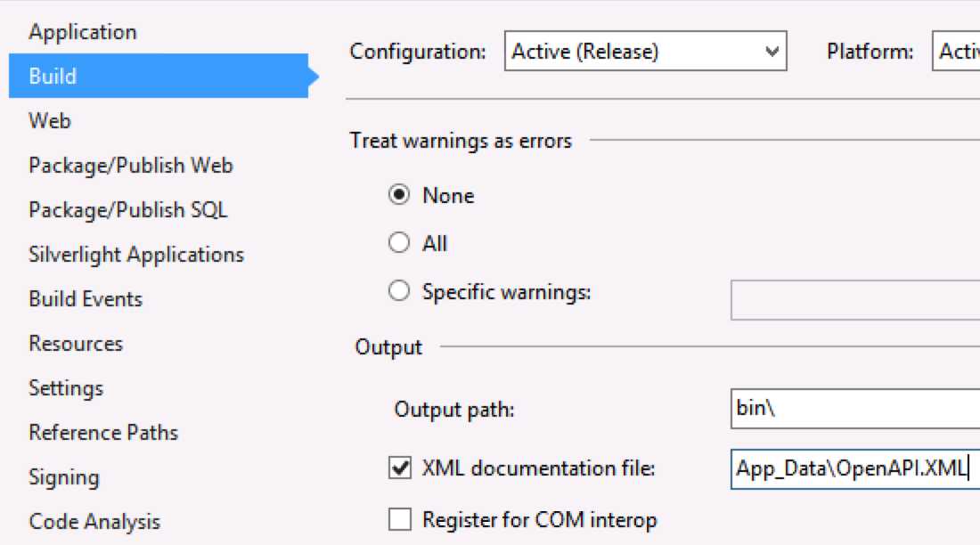Open the Application properties tab
This screenshot has height=545, width=980.
point(83,32)
